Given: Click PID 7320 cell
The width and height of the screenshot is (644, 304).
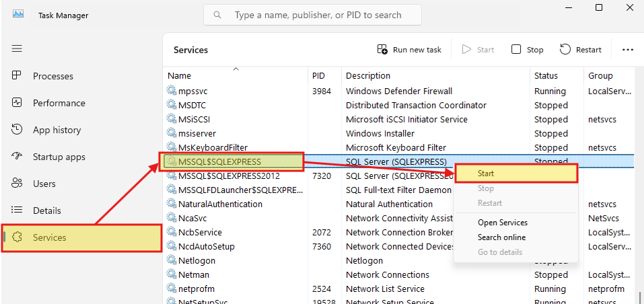Looking at the screenshot, I should click(x=322, y=176).
